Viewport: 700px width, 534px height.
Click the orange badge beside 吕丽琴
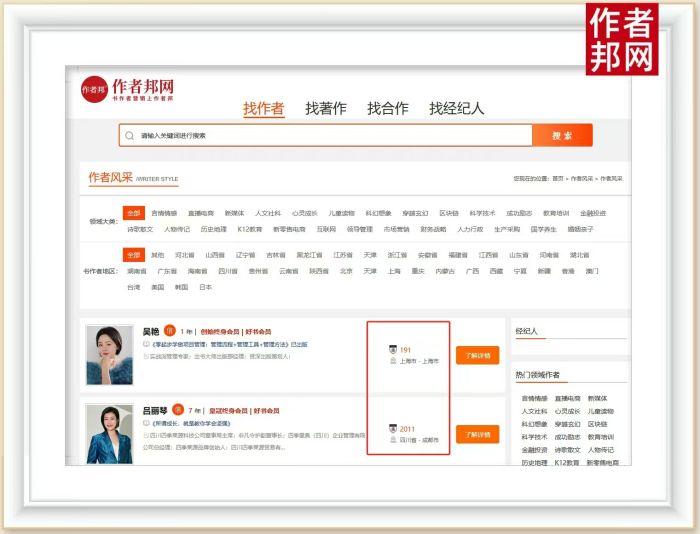(177, 410)
